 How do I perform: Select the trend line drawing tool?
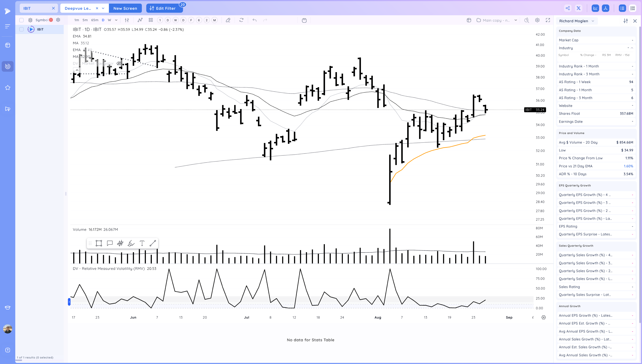(x=153, y=243)
